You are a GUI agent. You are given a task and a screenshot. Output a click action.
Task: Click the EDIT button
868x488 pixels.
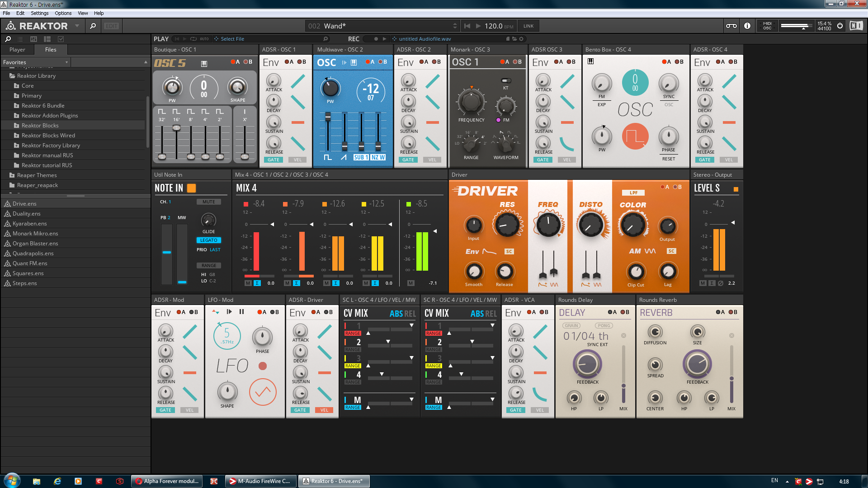pos(112,26)
